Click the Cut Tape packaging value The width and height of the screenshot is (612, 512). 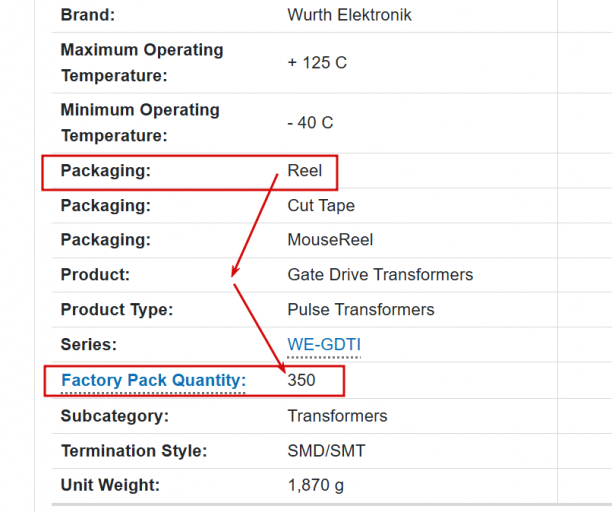pos(321,206)
